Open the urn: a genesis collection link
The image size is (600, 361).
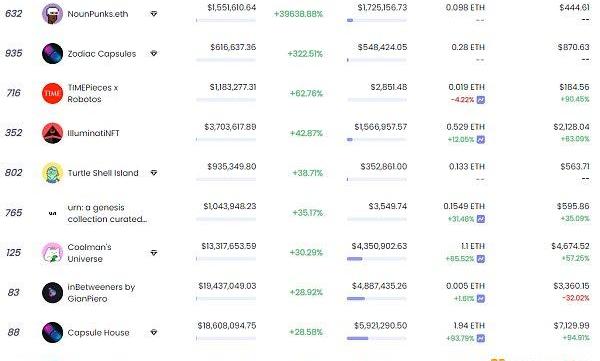[x=107, y=213]
